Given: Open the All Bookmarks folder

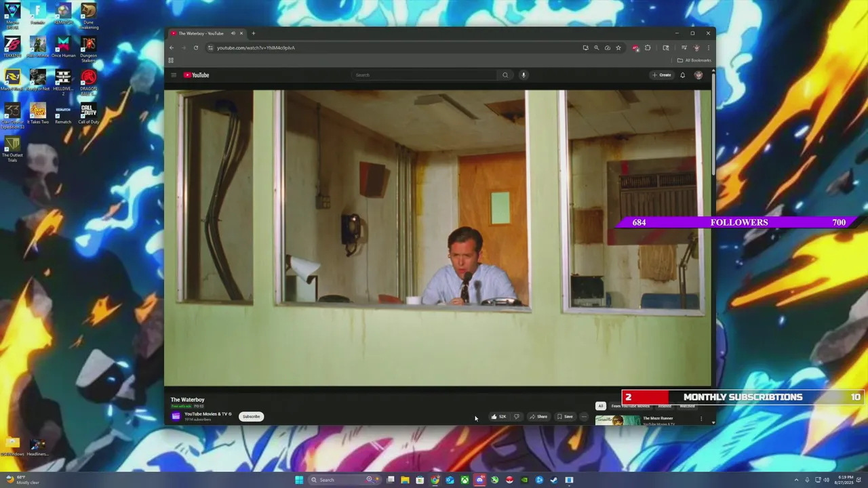Looking at the screenshot, I should (695, 60).
